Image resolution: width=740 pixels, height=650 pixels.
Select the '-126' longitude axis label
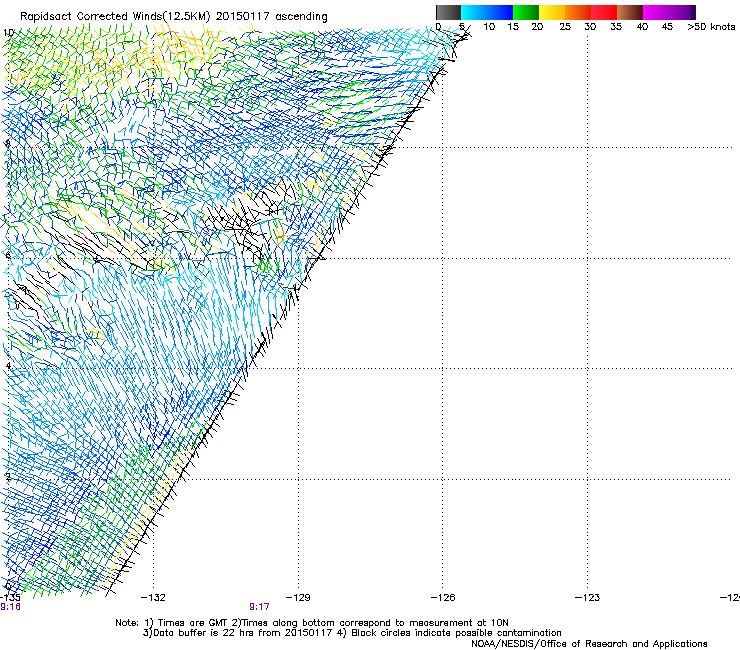click(x=443, y=598)
